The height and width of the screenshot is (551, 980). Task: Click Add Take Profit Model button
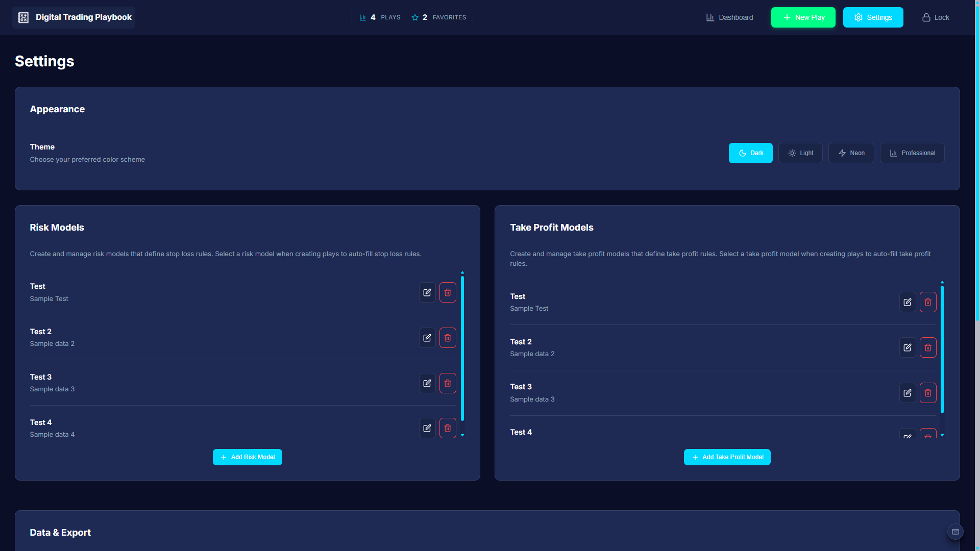click(x=727, y=457)
